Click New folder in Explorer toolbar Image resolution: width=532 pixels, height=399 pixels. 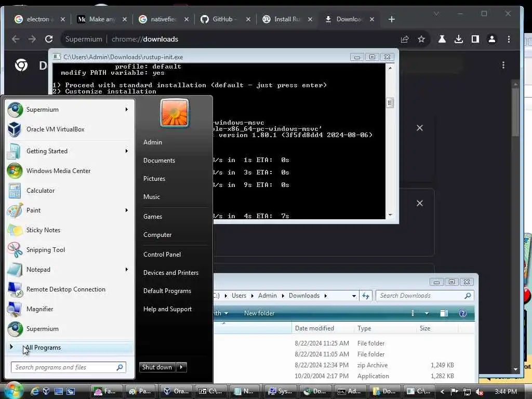[x=259, y=313]
